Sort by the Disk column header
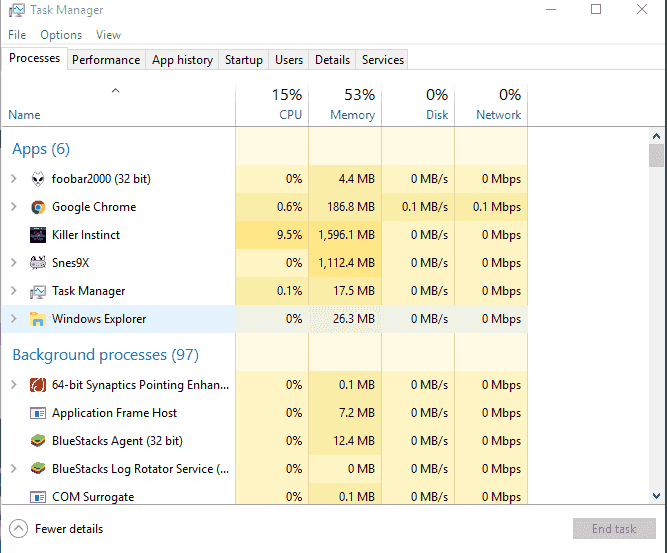 coord(418,104)
